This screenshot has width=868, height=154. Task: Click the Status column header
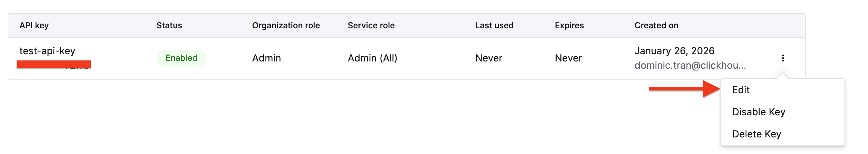point(169,26)
